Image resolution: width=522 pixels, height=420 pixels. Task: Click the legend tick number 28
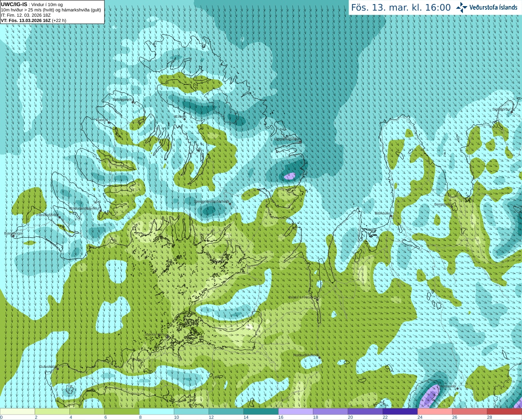pos(489,417)
